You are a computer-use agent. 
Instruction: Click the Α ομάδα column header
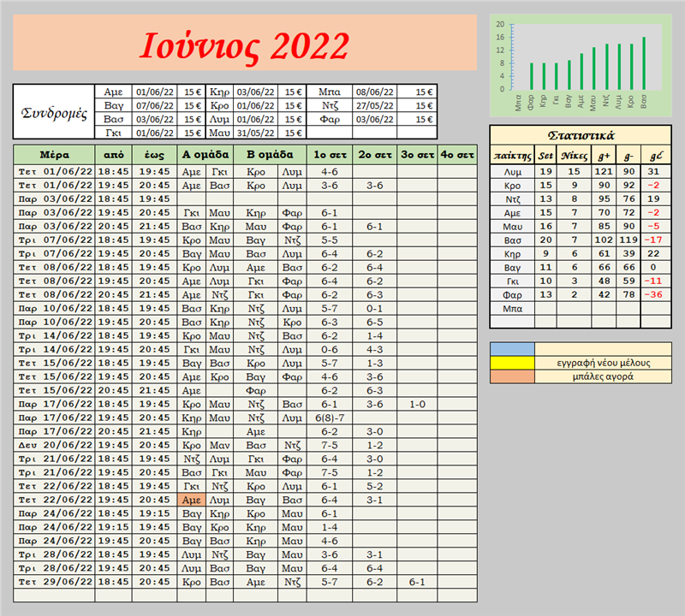205,155
